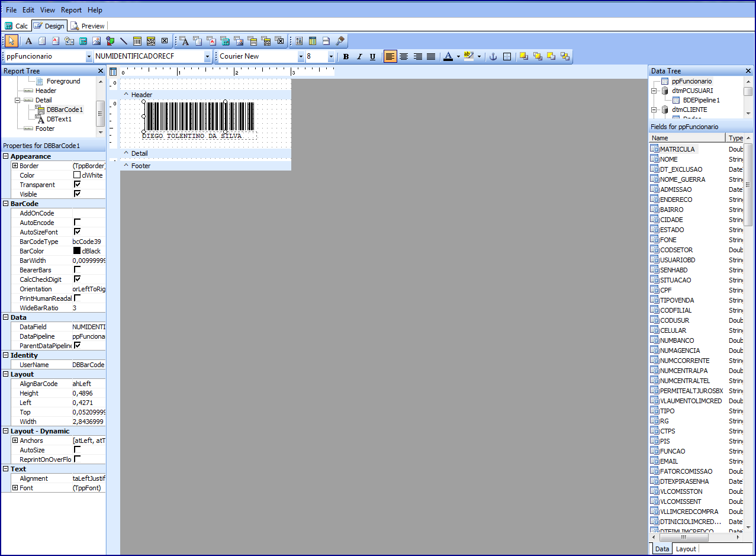756x556 pixels.
Task: Select the BarCode component tool
Action: point(137,41)
